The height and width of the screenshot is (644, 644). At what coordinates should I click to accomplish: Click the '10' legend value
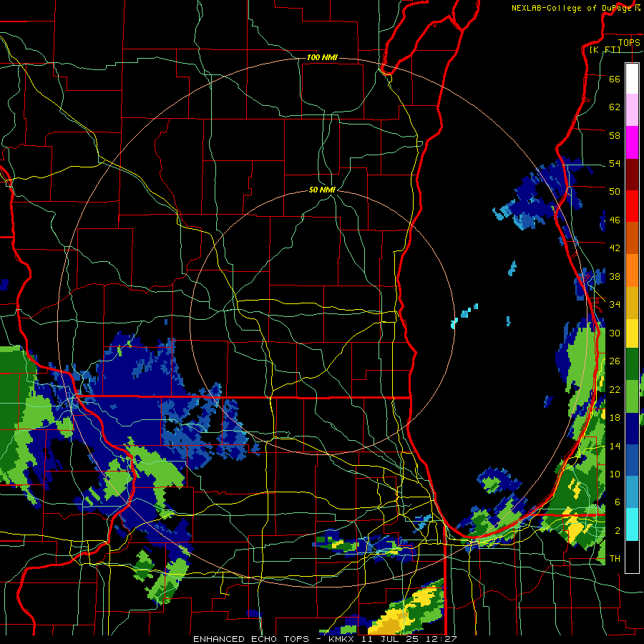coord(615,474)
